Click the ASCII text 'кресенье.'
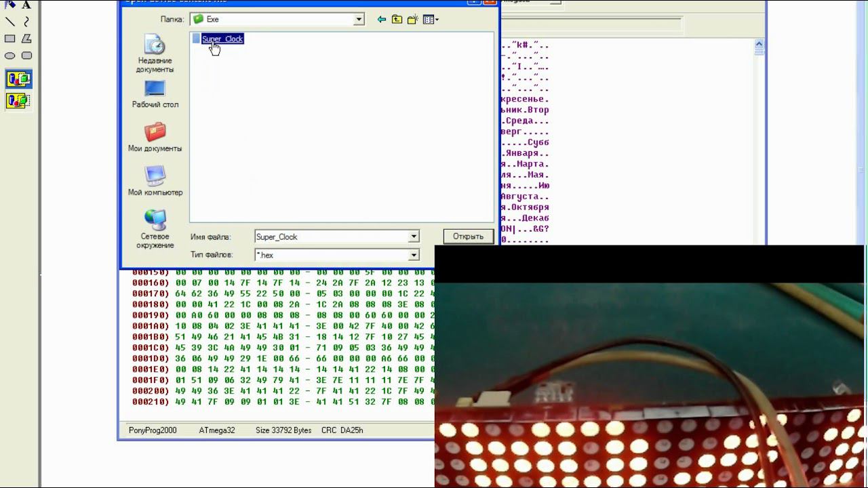 point(525,99)
